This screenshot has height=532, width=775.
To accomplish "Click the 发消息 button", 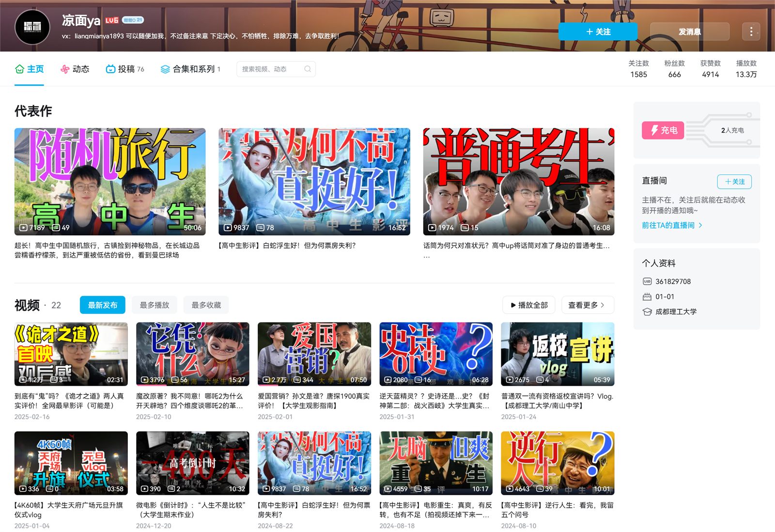I will click(690, 31).
